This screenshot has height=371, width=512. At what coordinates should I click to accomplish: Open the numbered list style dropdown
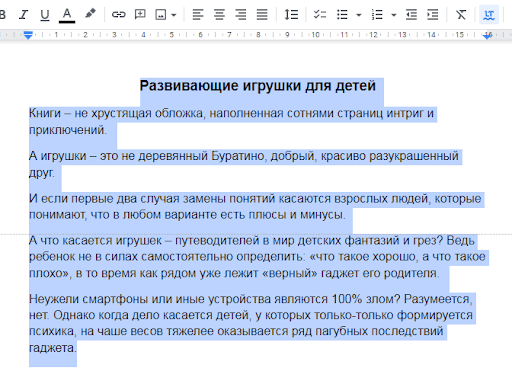(394, 15)
